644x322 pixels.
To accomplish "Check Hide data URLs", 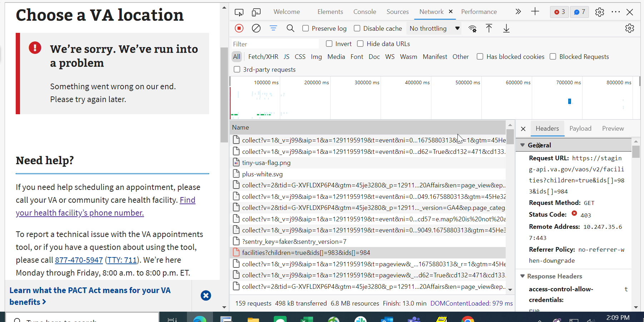I will point(360,44).
